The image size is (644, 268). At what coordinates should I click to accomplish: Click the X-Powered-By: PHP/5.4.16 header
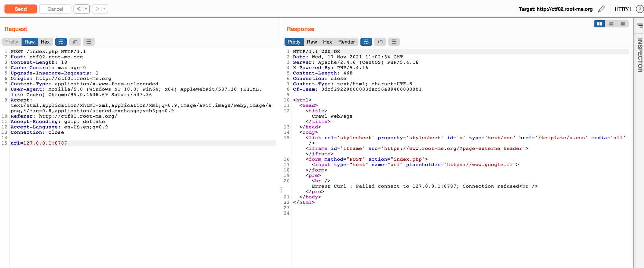point(331,68)
